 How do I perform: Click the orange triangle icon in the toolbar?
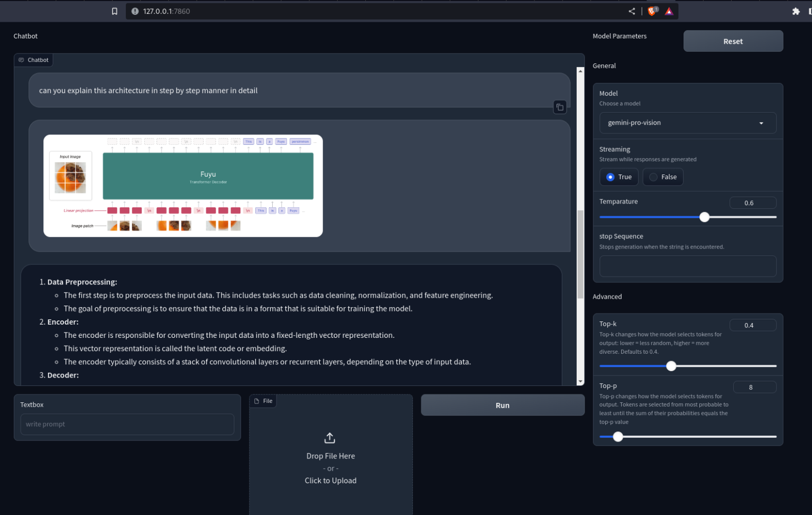[x=668, y=11]
